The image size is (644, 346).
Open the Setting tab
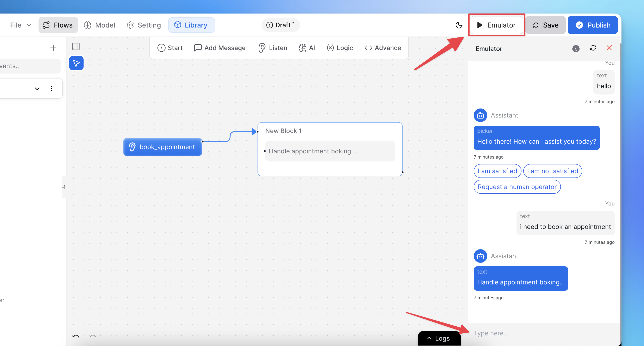pyautogui.click(x=144, y=25)
